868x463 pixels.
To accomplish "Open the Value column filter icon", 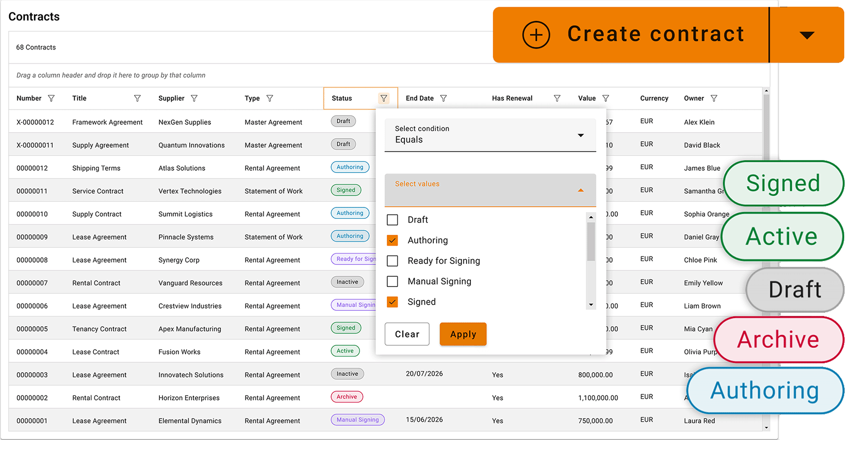I will point(606,98).
